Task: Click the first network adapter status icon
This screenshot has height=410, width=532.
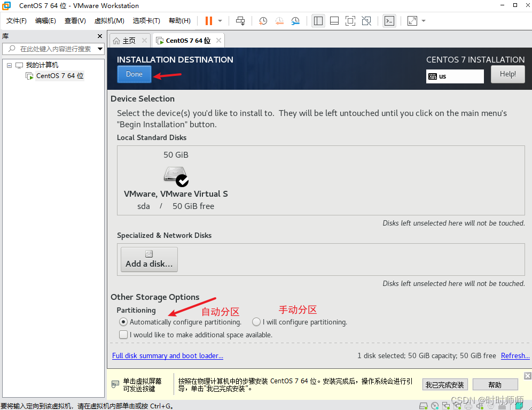Action: click(446, 406)
